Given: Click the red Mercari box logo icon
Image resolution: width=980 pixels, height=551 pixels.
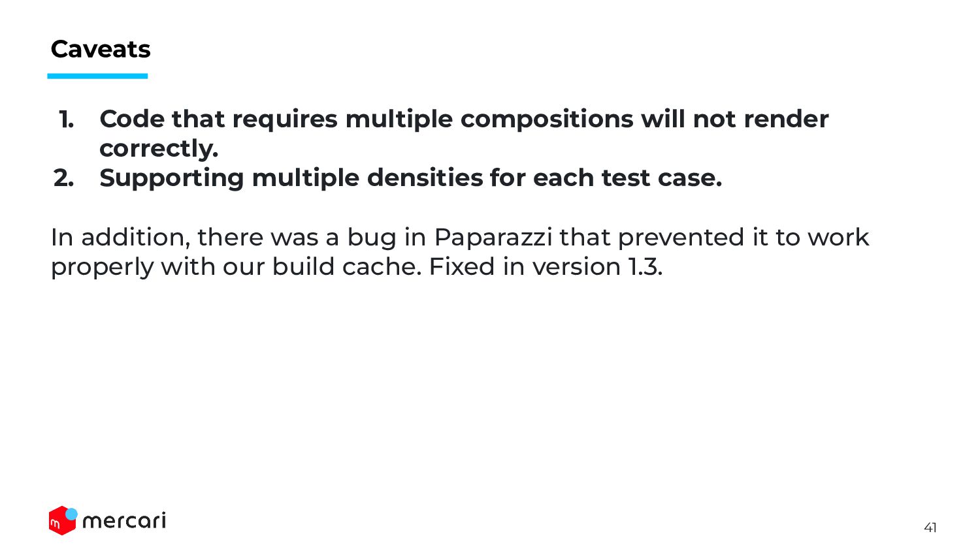Looking at the screenshot, I should tap(61, 522).
